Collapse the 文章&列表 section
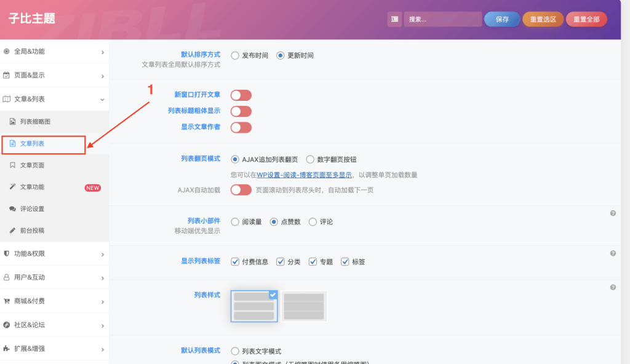This screenshot has width=630, height=364. pos(54,98)
